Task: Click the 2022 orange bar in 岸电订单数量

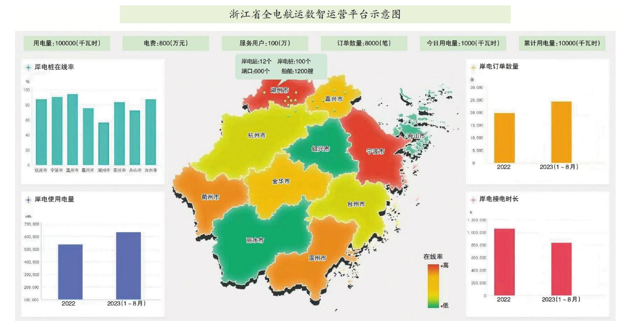Action: point(504,138)
